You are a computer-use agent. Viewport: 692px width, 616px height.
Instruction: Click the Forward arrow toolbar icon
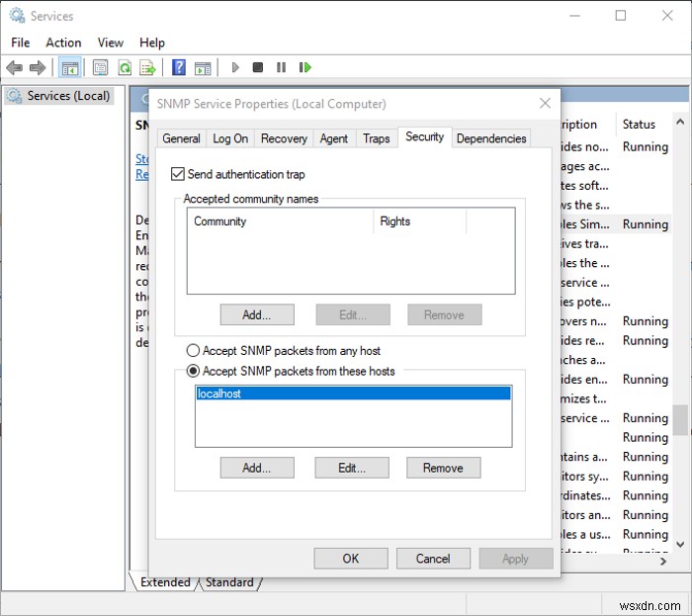click(x=38, y=67)
